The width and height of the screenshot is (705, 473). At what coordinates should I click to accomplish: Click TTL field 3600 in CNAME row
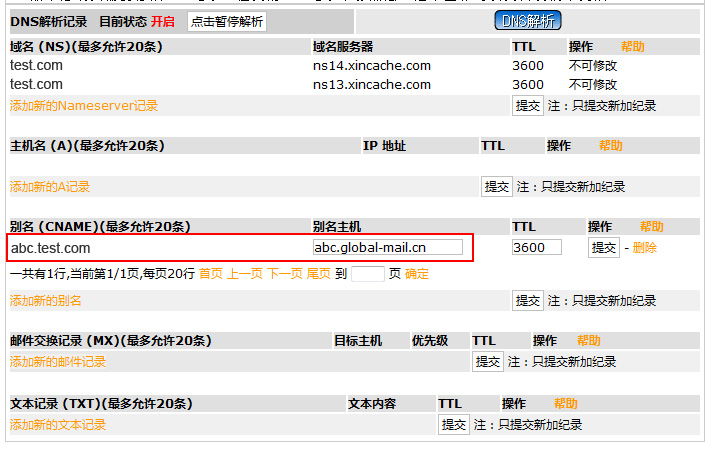(x=537, y=247)
